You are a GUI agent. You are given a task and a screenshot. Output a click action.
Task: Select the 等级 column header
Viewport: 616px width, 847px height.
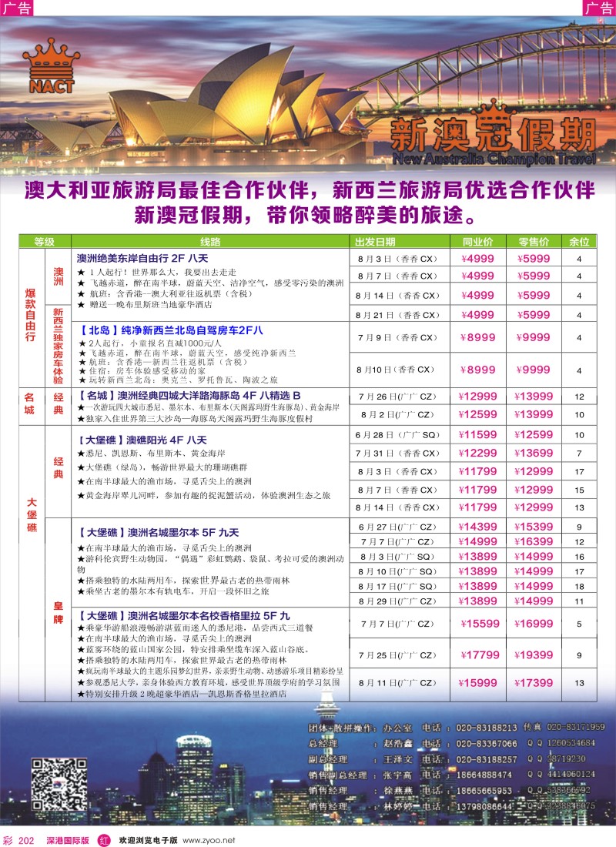coord(45,242)
